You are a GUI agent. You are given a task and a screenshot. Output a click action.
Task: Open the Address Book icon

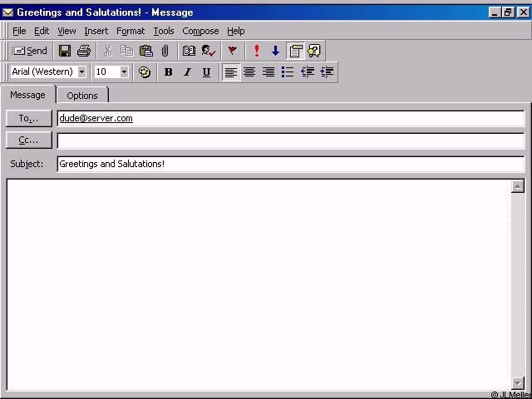click(x=189, y=51)
